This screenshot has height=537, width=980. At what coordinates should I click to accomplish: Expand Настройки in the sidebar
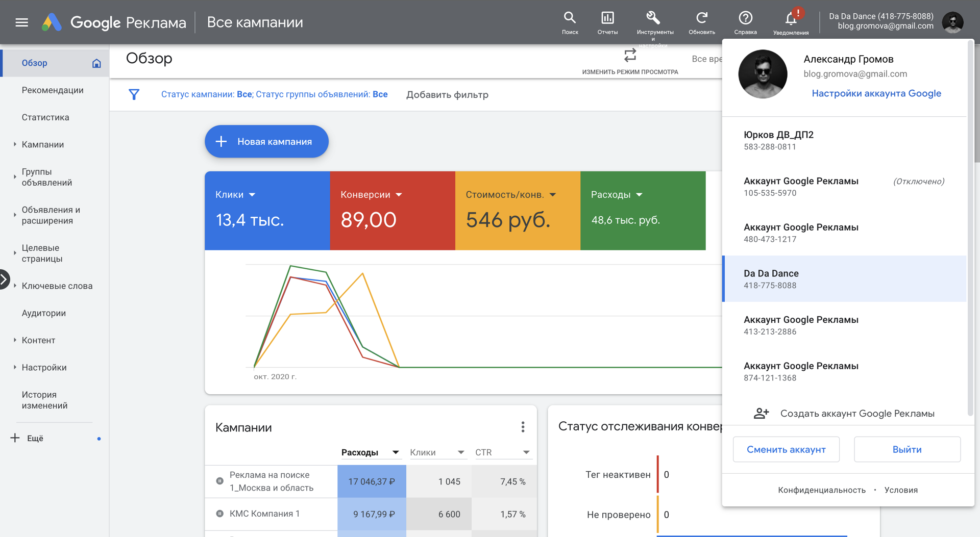click(15, 367)
